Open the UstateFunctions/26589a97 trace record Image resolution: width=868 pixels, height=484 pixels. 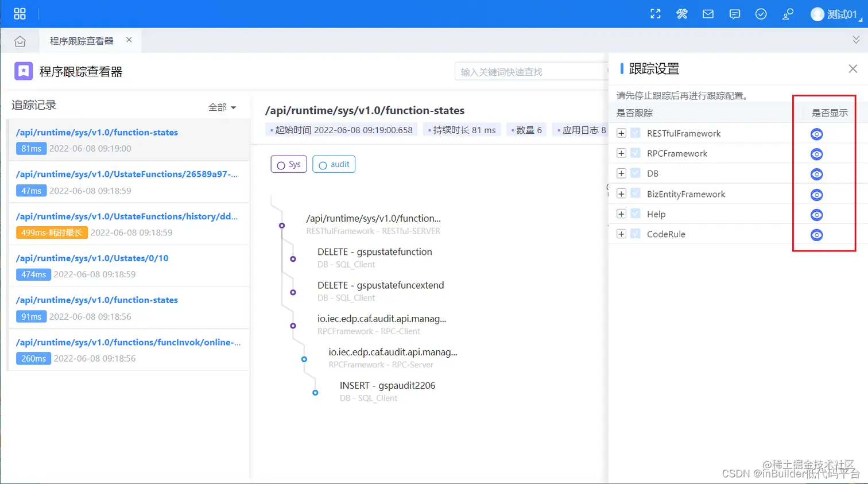[x=129, y=182]
